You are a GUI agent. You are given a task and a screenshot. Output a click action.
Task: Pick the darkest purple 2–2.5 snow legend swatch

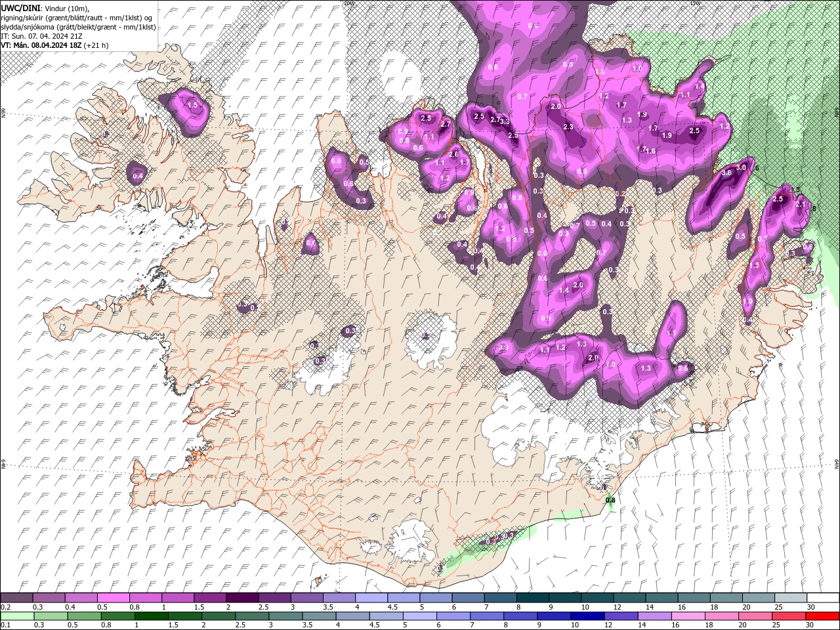(x=242, y=598)
